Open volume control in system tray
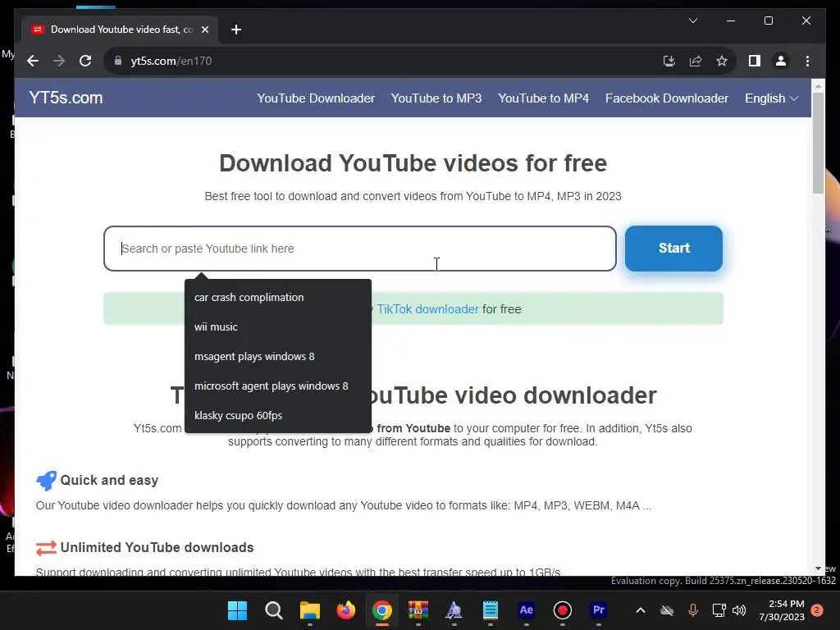Screen dimensions: 840x630 point(739,610)
